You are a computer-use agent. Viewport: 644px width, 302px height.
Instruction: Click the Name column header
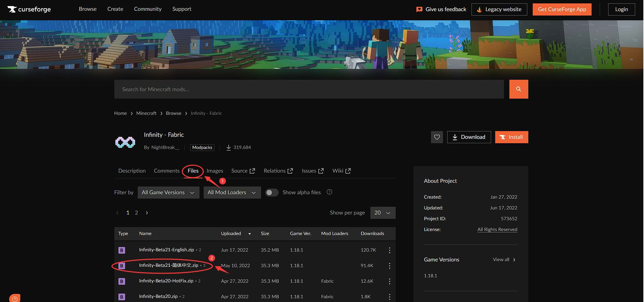pos(145,234)
